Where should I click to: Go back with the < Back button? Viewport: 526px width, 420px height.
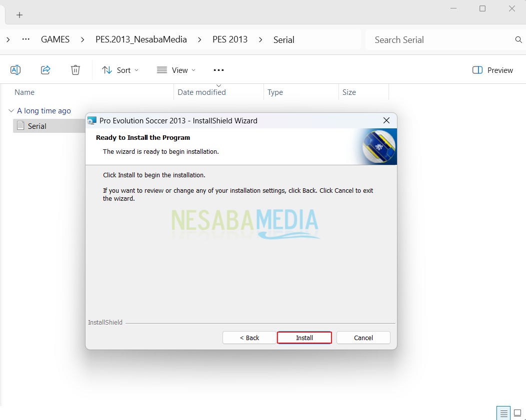pos(249,338)
